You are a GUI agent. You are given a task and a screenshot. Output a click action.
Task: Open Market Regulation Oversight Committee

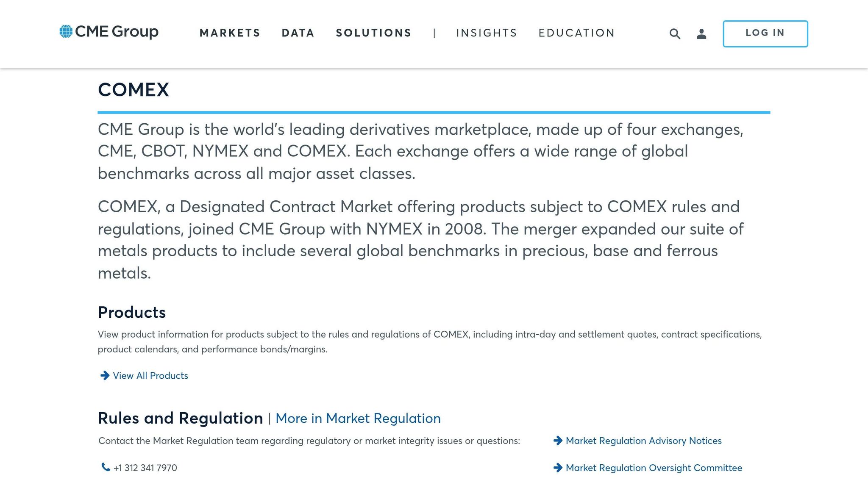(654, 468)
